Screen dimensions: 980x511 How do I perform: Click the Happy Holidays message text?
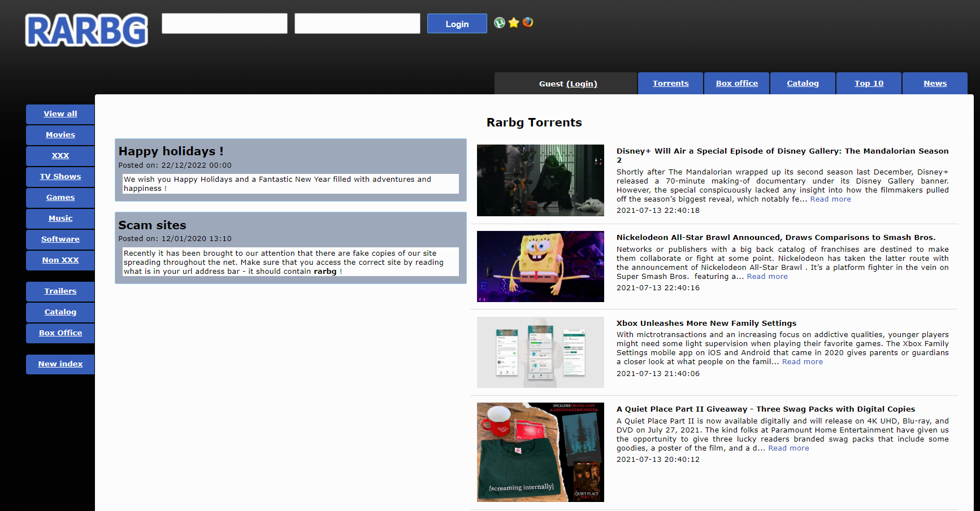291,184
